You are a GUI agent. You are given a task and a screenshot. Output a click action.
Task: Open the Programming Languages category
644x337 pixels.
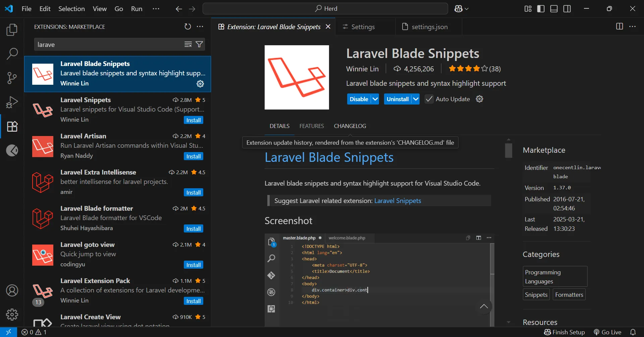(x=555, y=277)
